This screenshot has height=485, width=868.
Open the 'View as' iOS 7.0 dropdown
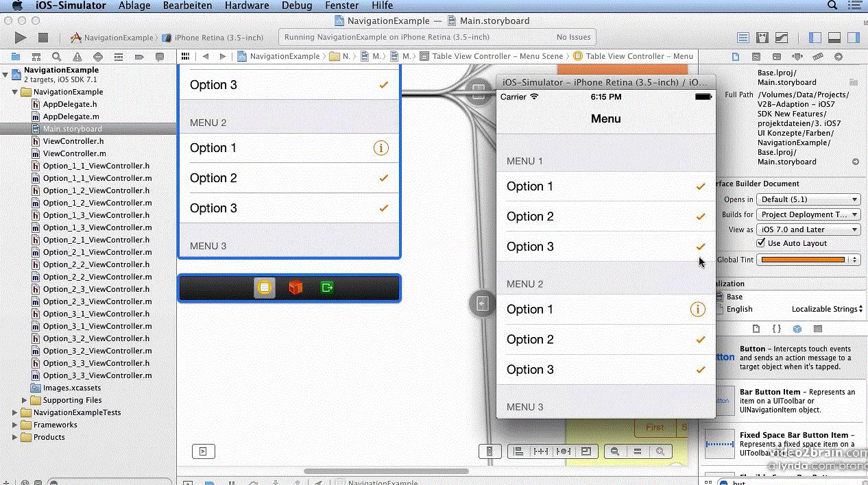(808, 229)
